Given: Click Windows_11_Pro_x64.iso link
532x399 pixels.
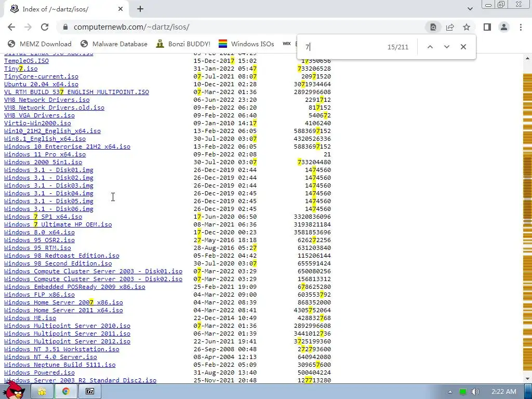Looking at the screenshot, I should (45, 155).
